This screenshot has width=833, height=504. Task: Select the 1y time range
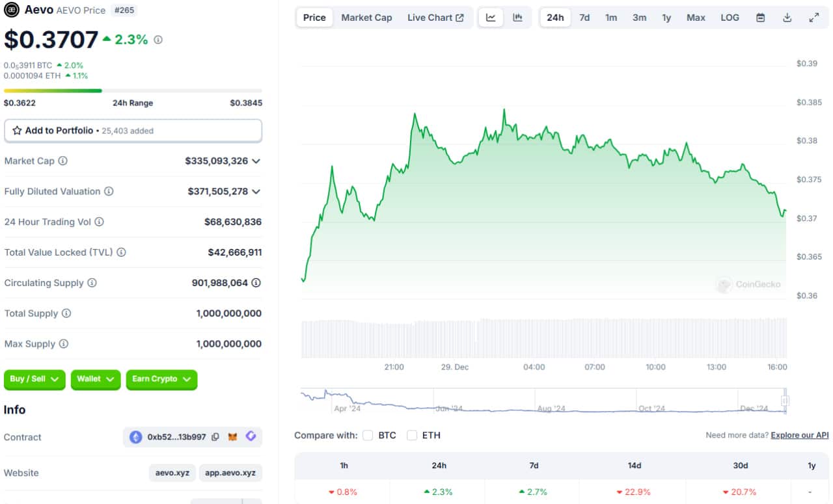coord(666,18)
